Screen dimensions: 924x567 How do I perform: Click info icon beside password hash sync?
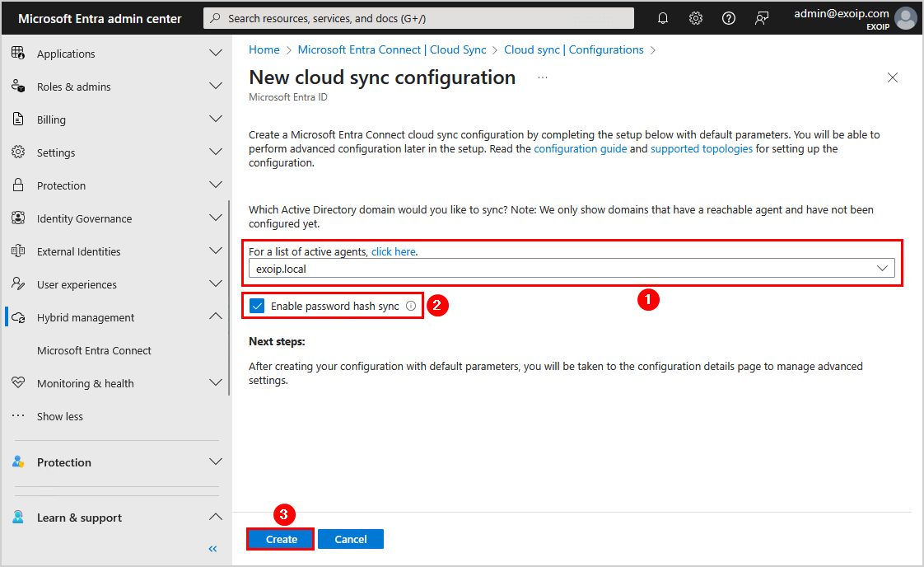tap(411, 307)
